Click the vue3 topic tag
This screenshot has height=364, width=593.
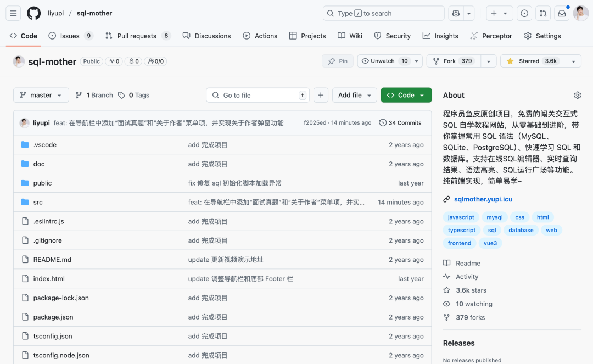click(490, 243)
